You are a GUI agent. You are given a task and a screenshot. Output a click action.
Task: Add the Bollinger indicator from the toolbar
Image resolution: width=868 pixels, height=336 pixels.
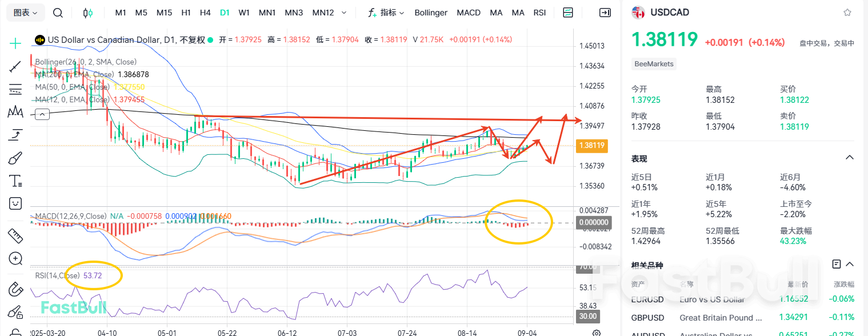click(431, 12)
